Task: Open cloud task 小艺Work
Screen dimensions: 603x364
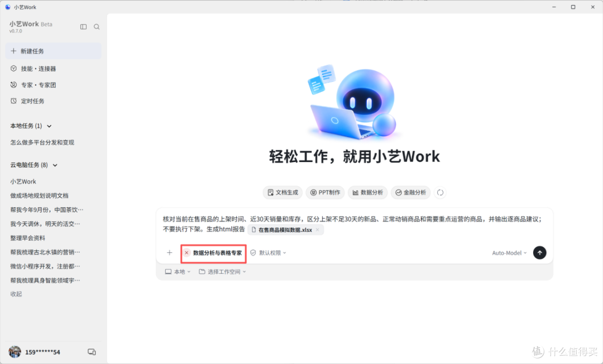Action: (x=23, y=181)
